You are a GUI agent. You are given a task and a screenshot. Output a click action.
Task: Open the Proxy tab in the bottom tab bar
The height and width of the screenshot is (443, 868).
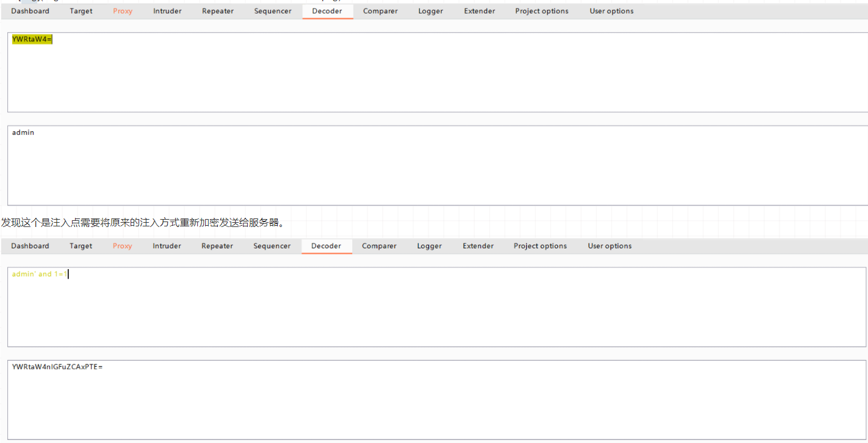click(x=122, y=246)
